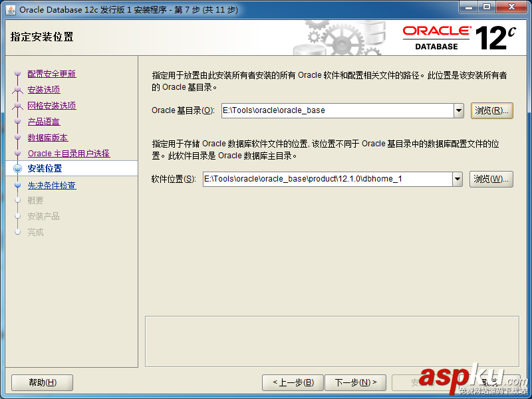The height and width of the screenshot is (399, 532).
Task: Minimize the installer window
Action: click(x=469, y=7)
